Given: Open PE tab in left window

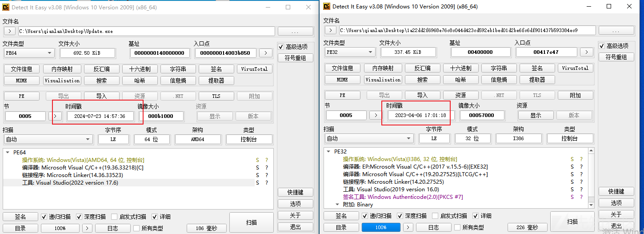Looking at the screenshot, I should (22, 96).
